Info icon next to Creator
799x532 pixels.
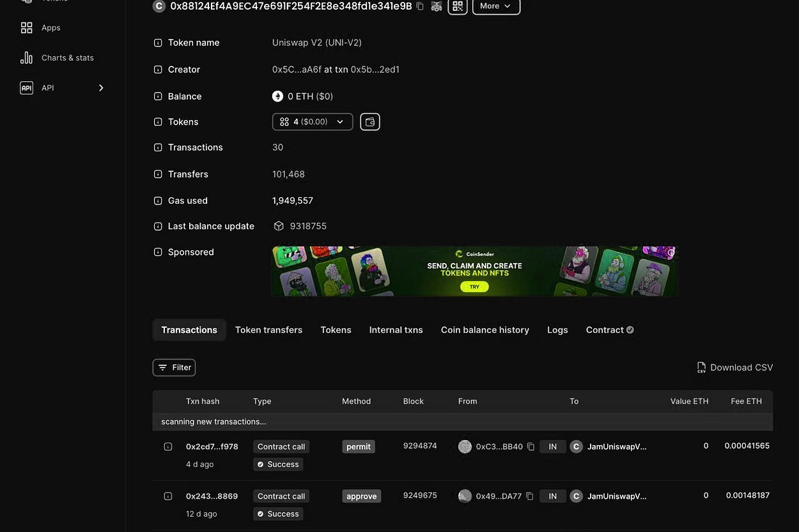[158, 70]
